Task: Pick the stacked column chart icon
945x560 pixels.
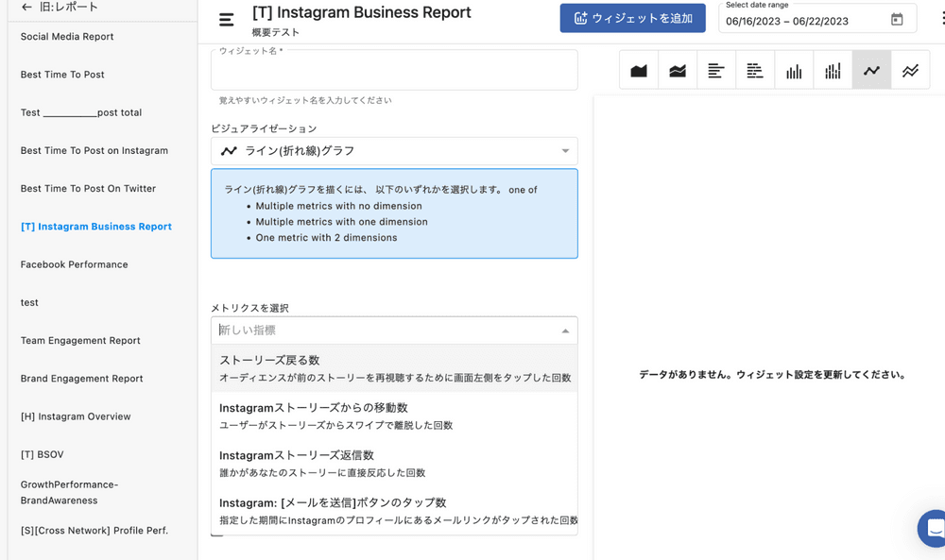Action: (833, 71)
